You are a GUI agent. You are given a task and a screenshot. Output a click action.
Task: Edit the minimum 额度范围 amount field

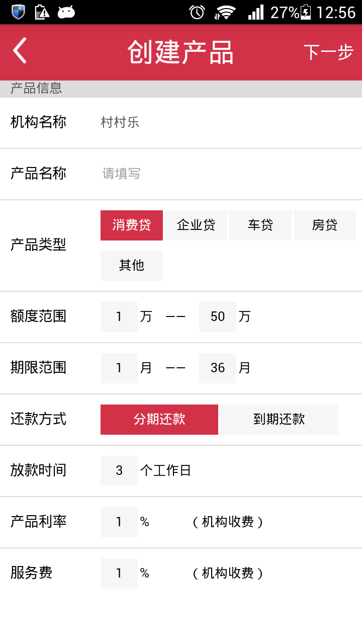pos(119,317)
